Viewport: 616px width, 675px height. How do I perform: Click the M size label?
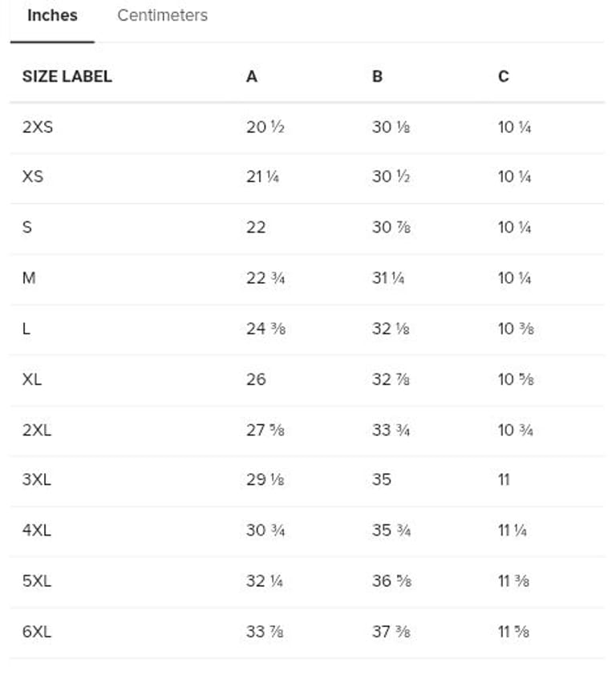[29, 278]
